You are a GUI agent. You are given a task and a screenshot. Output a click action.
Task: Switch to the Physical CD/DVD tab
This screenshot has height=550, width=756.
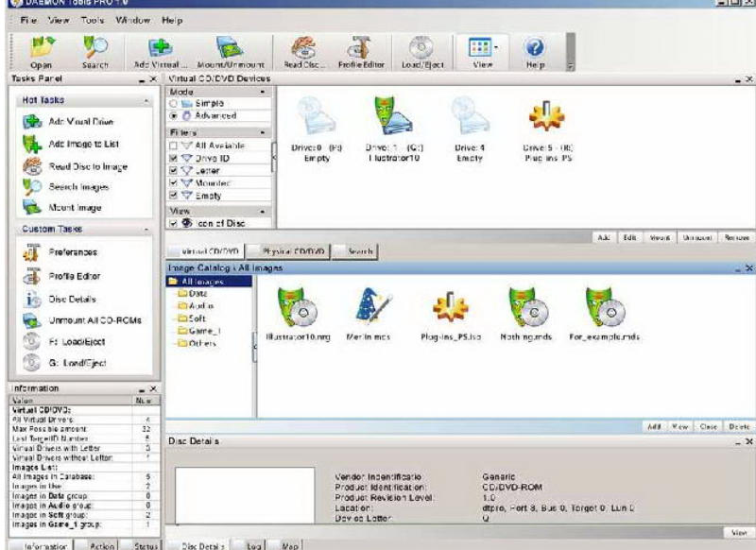288,251
